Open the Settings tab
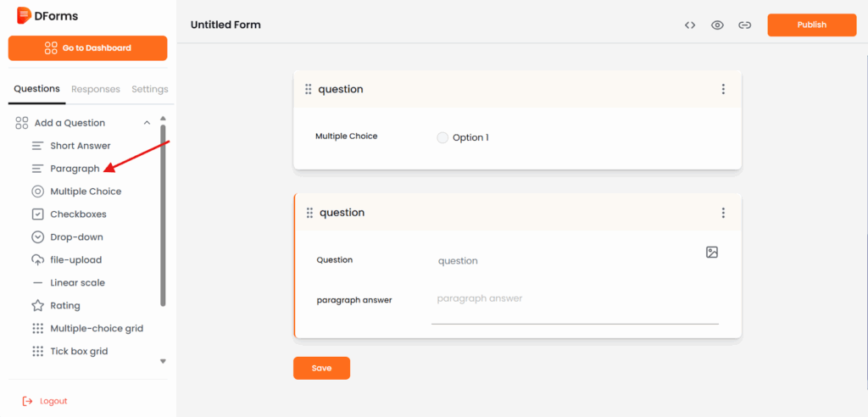This screenshot has height=417, width=868. [150, 89]
